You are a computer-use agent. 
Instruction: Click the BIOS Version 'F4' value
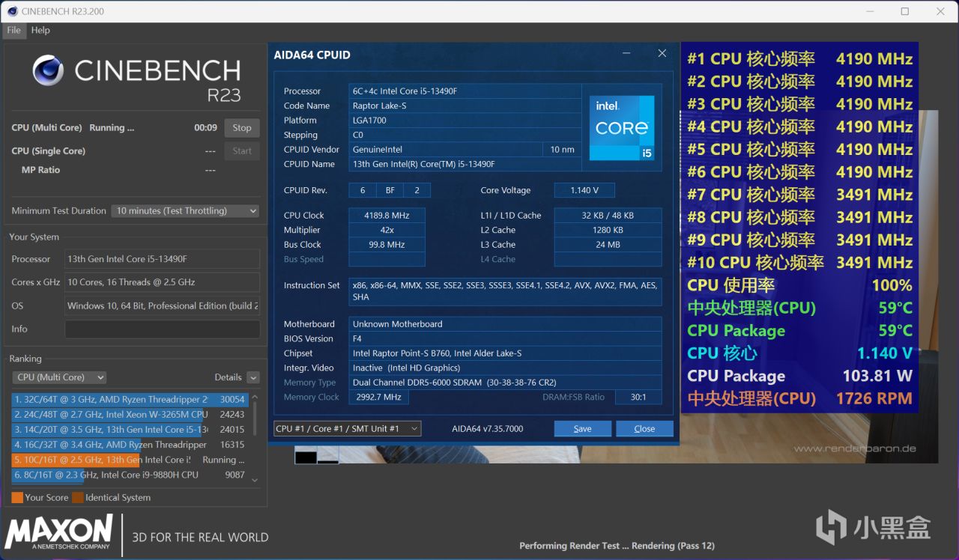coord(505,338)
